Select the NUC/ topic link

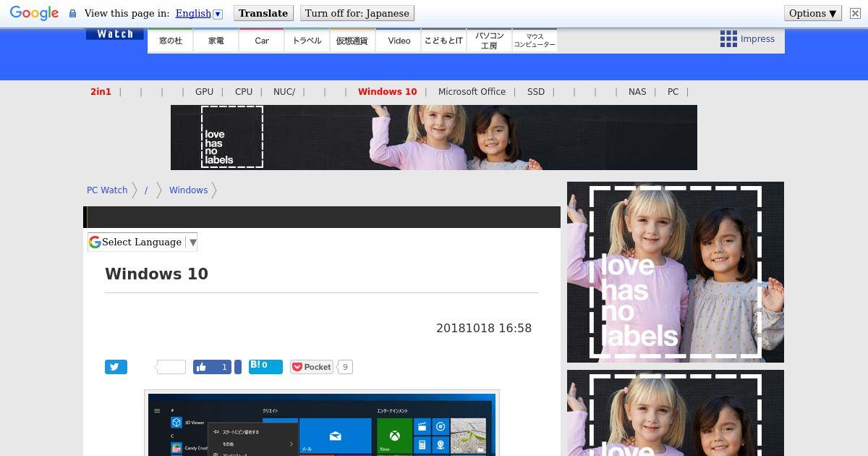coord(284,92)
